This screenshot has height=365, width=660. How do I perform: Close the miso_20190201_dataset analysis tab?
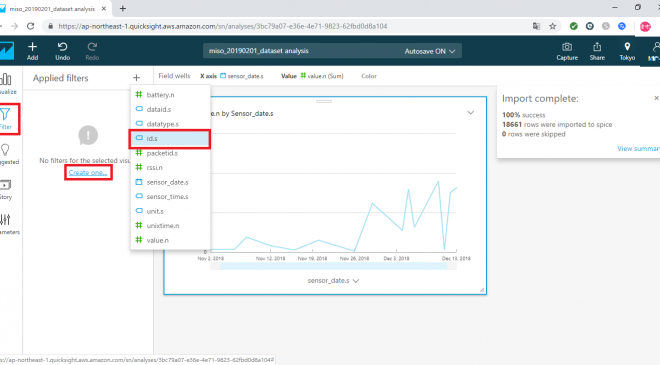coord(104,8)
